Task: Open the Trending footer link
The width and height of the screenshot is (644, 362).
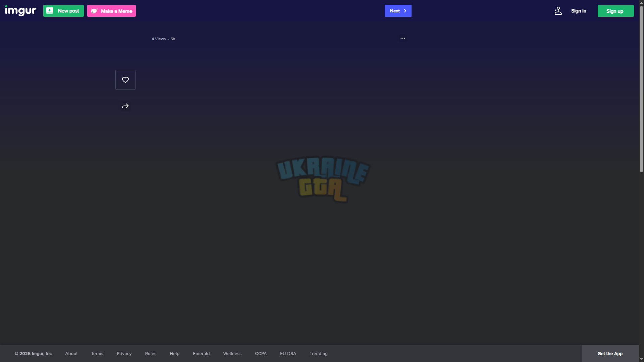Action: [x=319, y=354]
